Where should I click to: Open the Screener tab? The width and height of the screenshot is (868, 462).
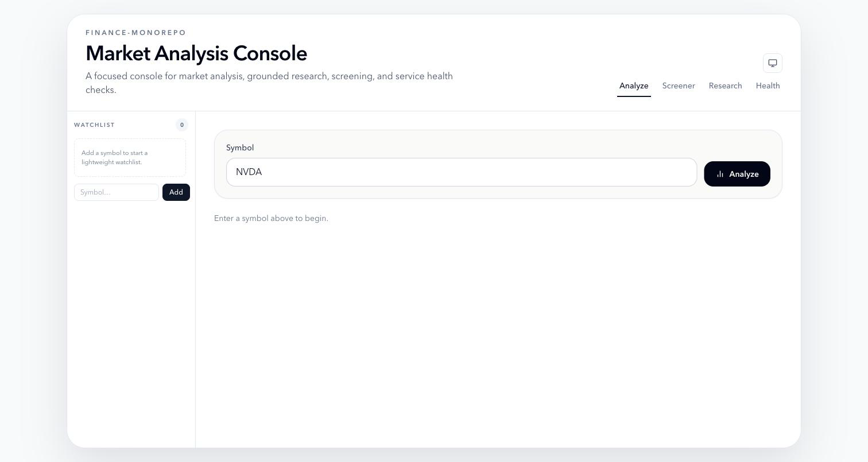click(x=679, y=86)
